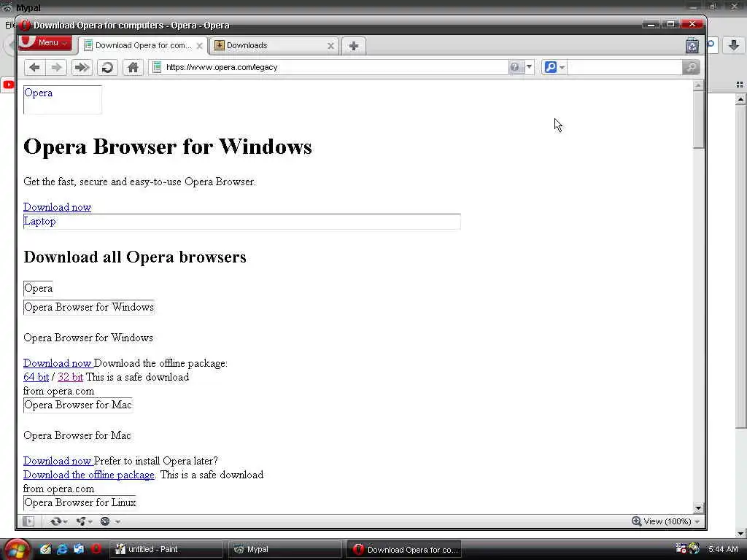This screenshot has height=560, width=747.
Task: Click the Mypal downloads arrow button behind
Action: 734,45
